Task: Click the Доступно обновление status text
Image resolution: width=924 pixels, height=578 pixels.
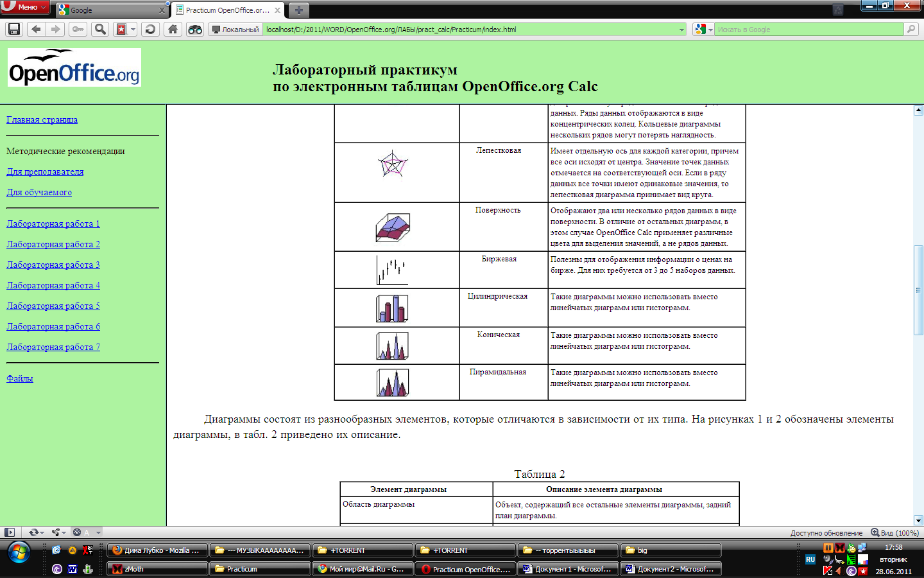Action: tap(826, 533)
